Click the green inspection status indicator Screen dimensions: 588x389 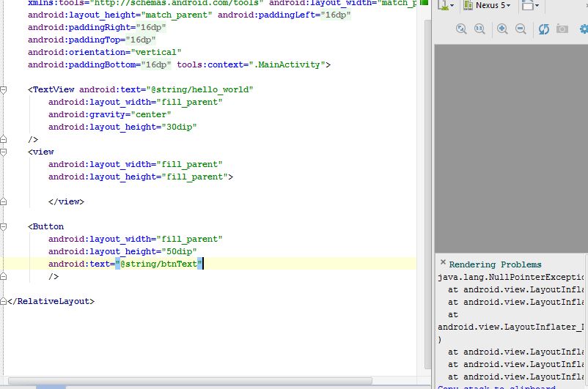[424, 3]
